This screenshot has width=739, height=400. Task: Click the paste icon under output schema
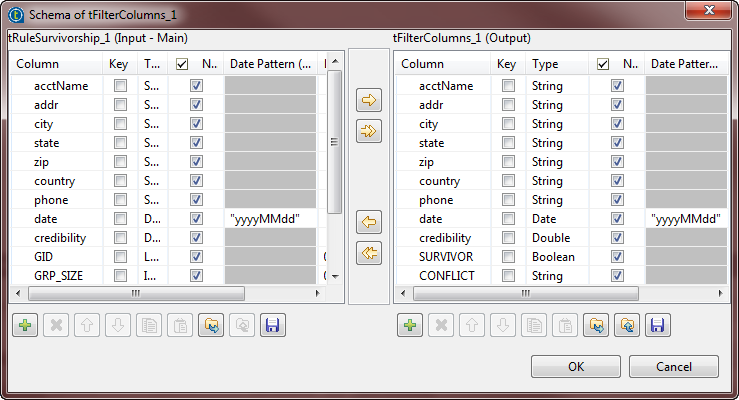(x=565, y=325)
